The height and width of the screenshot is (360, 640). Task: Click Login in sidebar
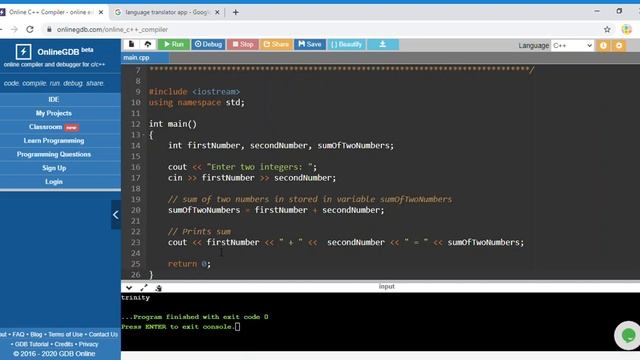click(54, 182)
